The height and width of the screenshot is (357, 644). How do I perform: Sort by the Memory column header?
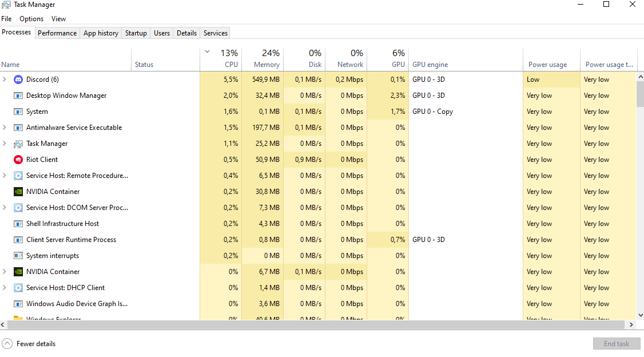(x=263, y=59)
